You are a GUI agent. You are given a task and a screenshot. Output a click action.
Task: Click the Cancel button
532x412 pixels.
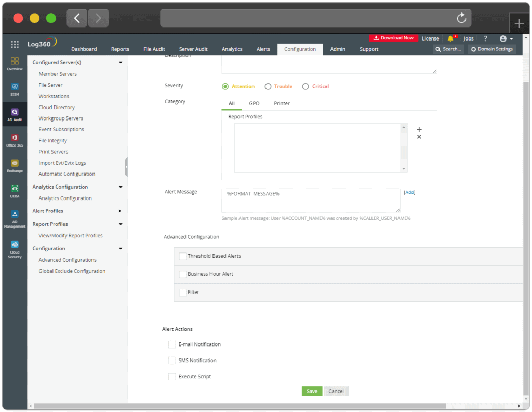click(x=336, y=391)
